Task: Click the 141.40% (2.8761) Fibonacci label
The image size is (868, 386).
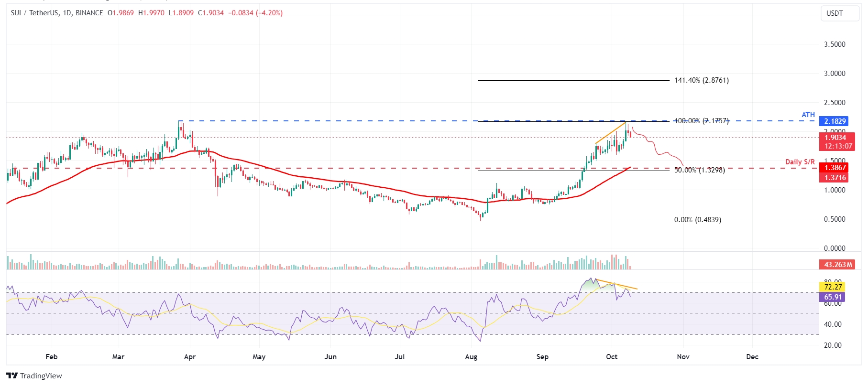Action: 702,80
